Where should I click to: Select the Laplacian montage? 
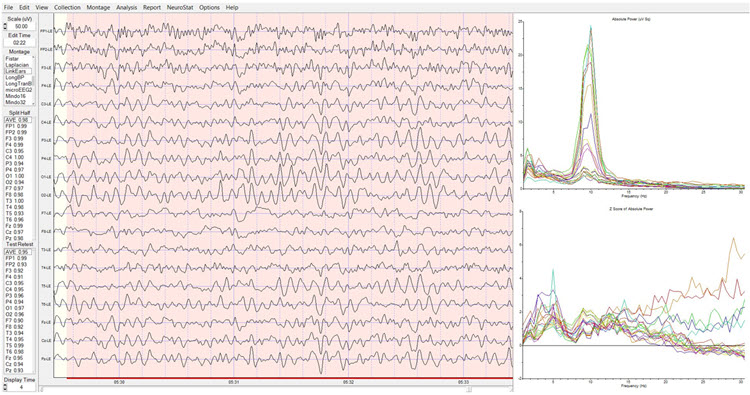click(18, 65)
